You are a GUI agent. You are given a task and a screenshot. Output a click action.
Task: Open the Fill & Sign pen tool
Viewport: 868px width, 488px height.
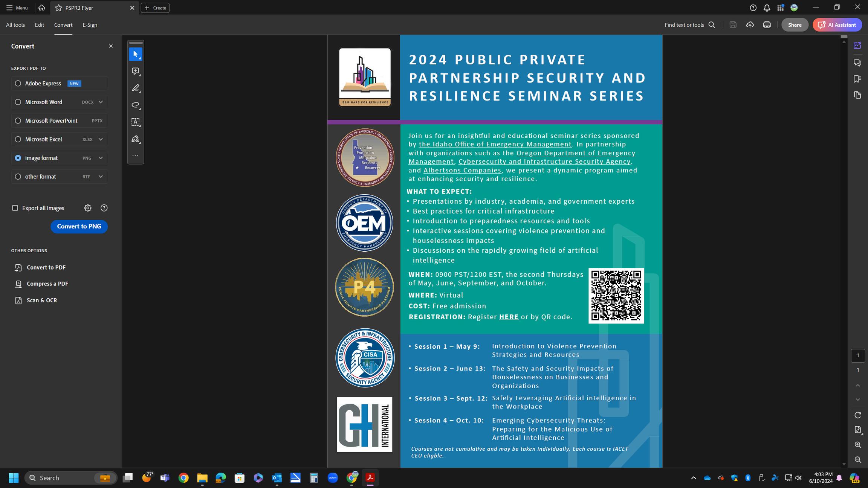point(135,139)
